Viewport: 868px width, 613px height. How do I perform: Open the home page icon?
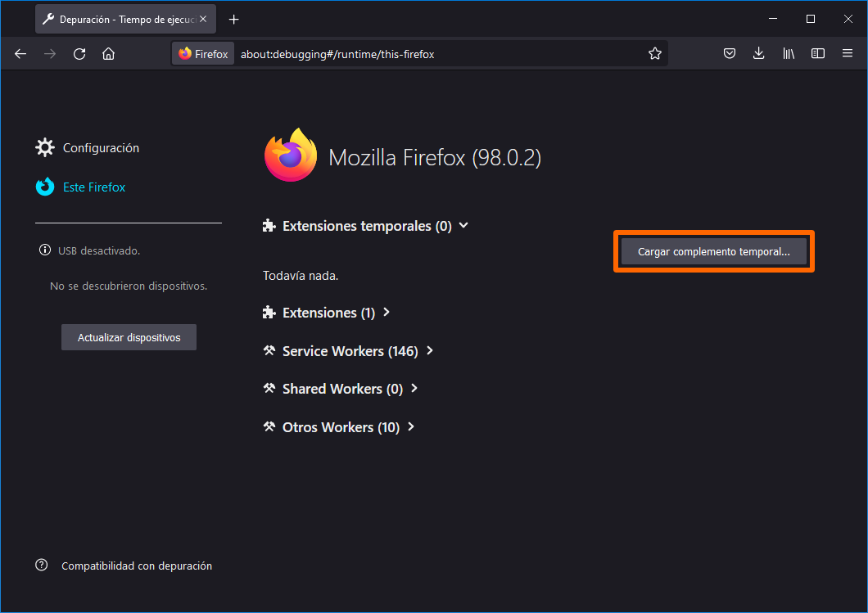[x=108, y=54]
